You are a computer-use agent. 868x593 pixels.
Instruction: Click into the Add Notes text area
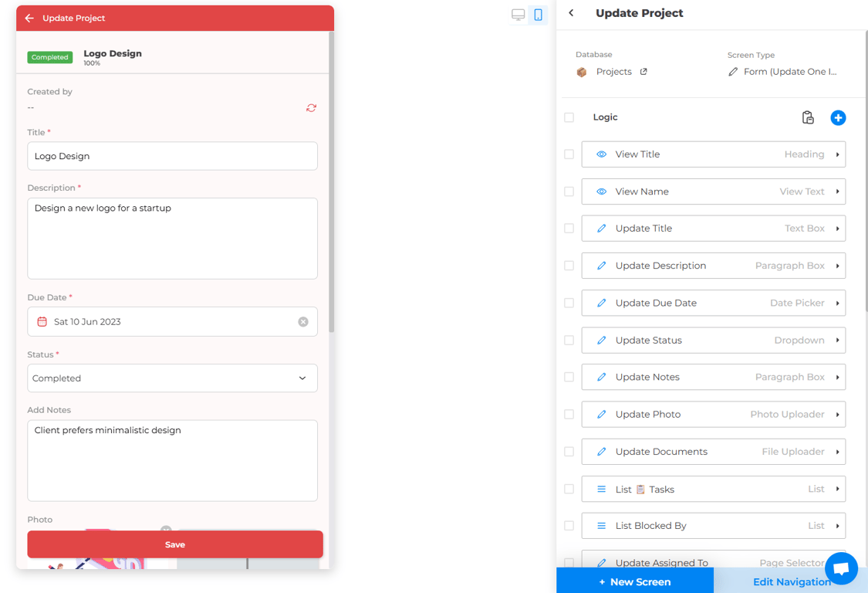click(x=172, y=460)
